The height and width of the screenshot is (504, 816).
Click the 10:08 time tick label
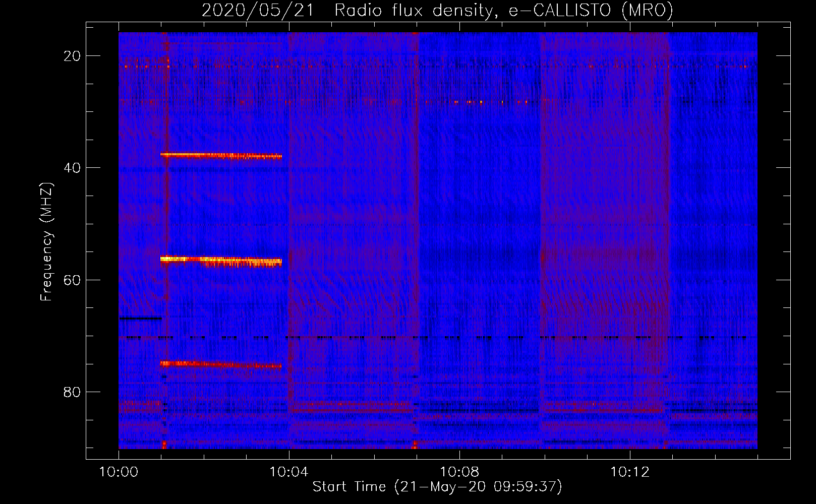[x=459, y=472]
